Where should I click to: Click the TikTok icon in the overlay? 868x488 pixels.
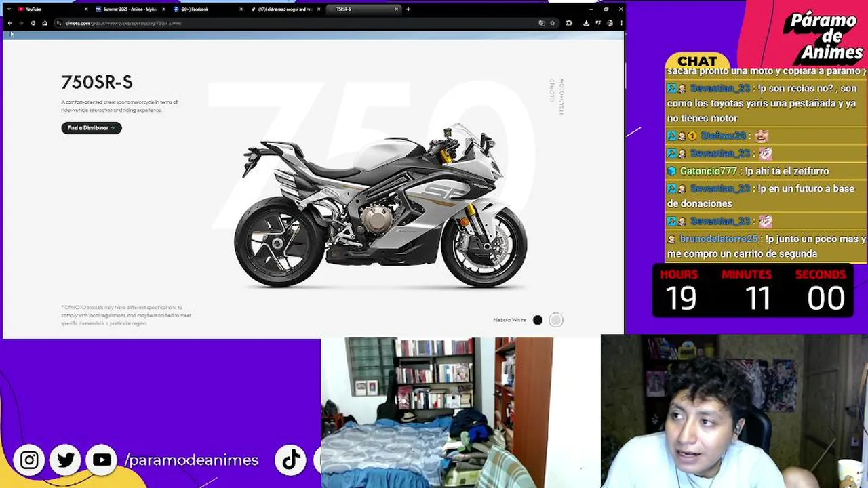(x=292, y=460)
